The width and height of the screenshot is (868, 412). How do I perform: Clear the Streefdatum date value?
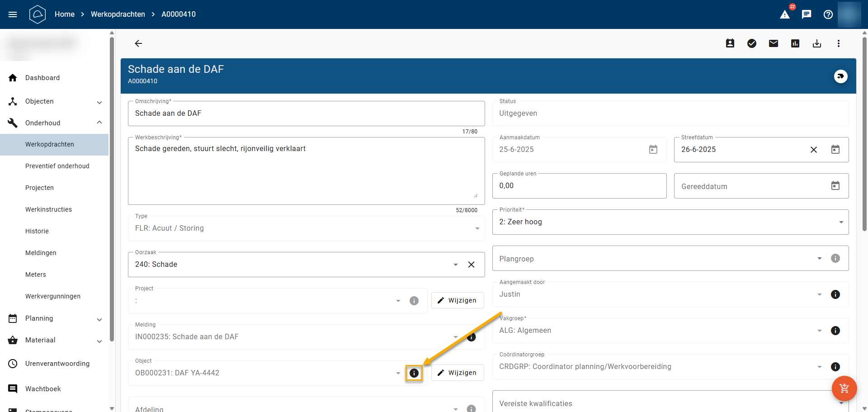pos(814,150)
